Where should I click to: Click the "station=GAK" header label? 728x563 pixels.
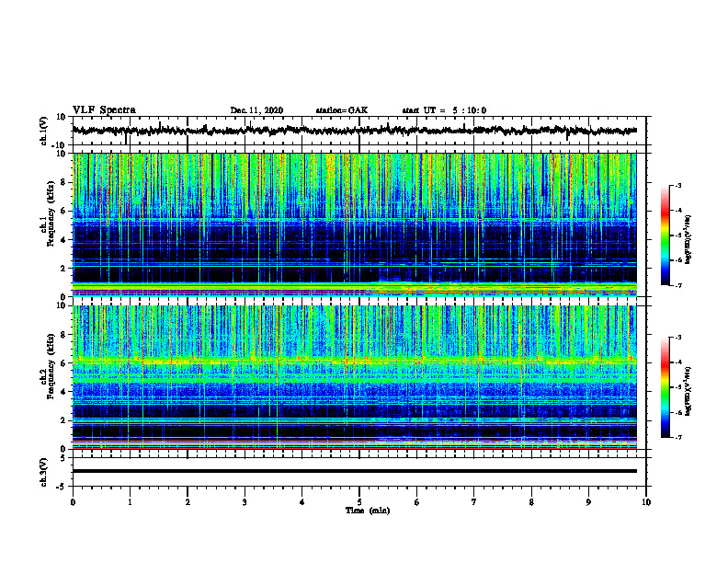click(342, 110)
